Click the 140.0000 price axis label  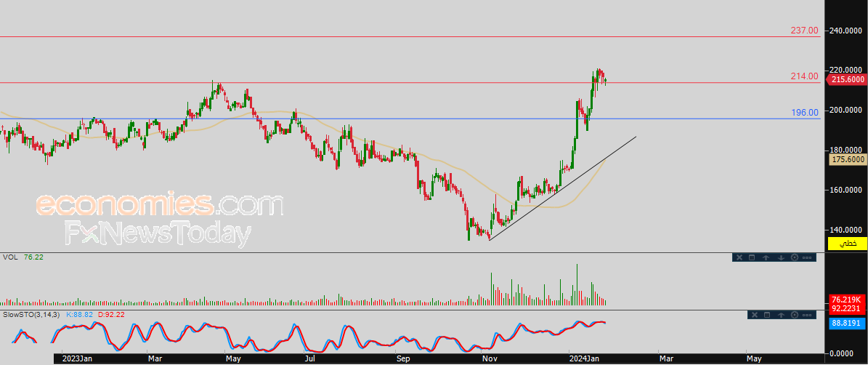[x=847, y=229]
